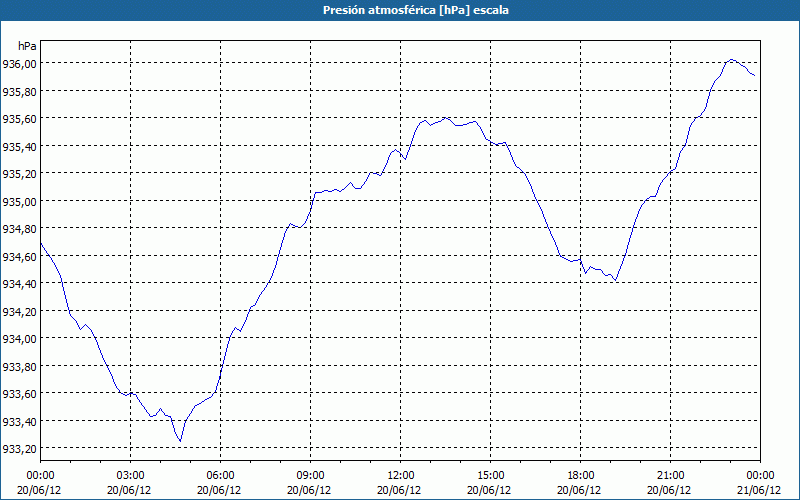800x500 pixels.
Task: Click the 934,80 y-axis label
Action: click(x=19, y=229)
